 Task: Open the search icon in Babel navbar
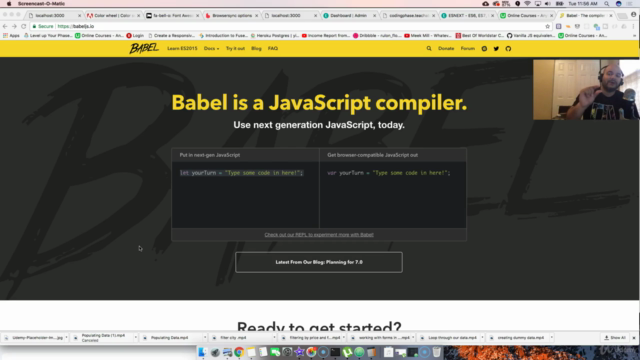(429, 49)
